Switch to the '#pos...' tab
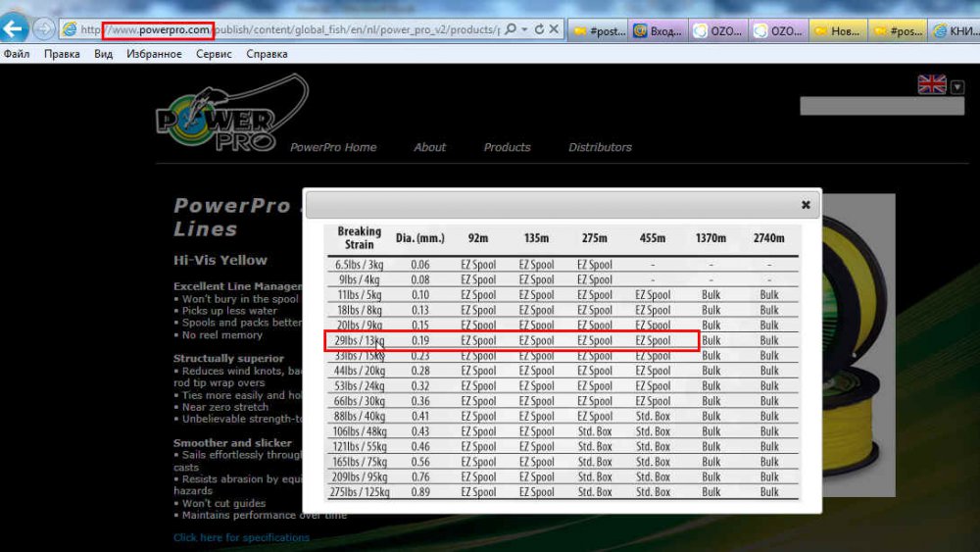 pyautogui.click(x=898, y=30)
